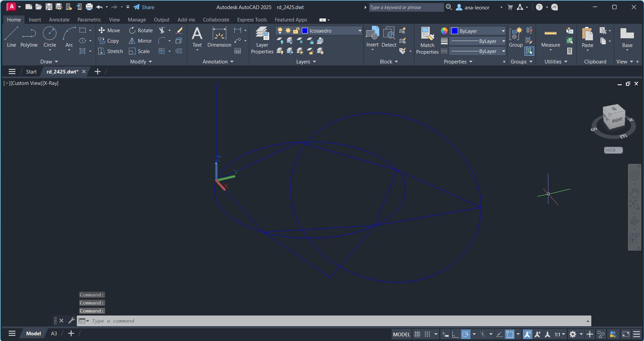Screen dimensions: 644x341
Task: Toggle polar tracking in status bar
Action: coord(465,334)
